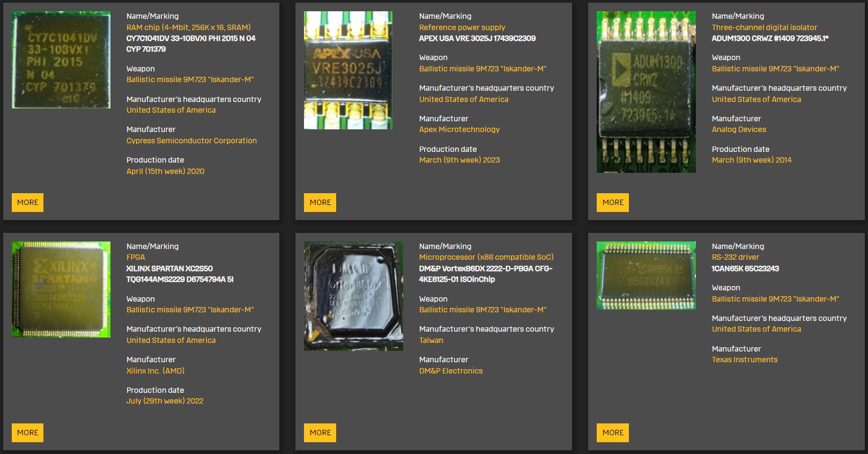Click MORE on the RAM chip card

[27, 202]
